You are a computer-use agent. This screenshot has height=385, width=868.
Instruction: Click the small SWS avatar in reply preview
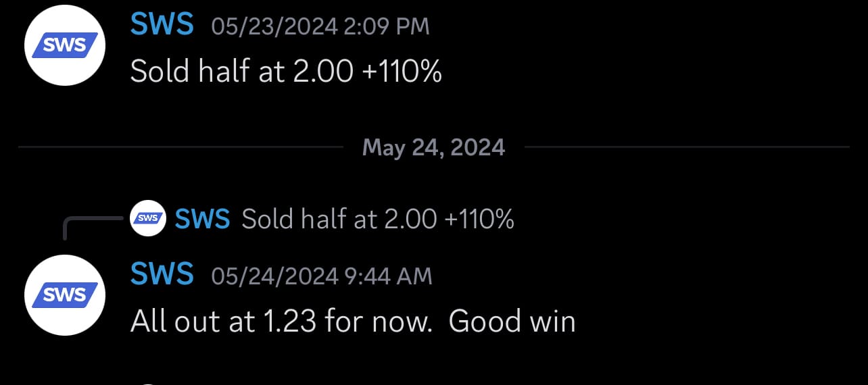click(x=148, y=218)
